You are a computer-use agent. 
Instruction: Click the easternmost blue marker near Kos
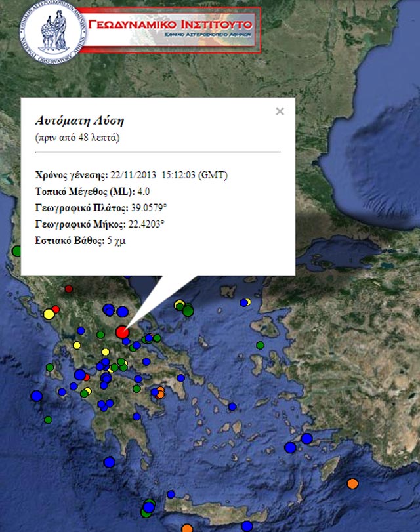(306, 438)
